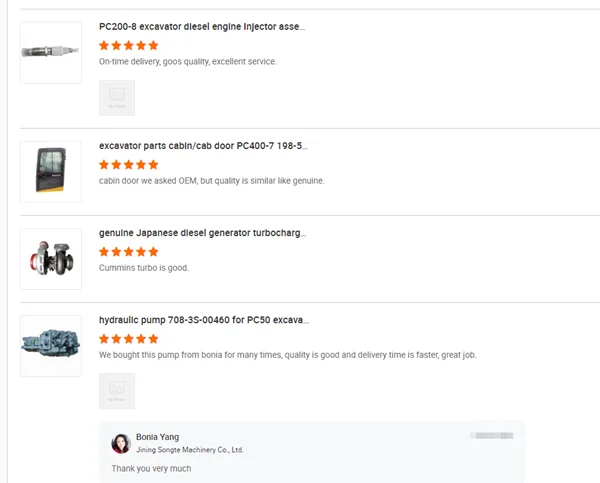Click Jining Songte Machinery Co., Ltd. company name
600x483 pixels.
coord(190,450)
